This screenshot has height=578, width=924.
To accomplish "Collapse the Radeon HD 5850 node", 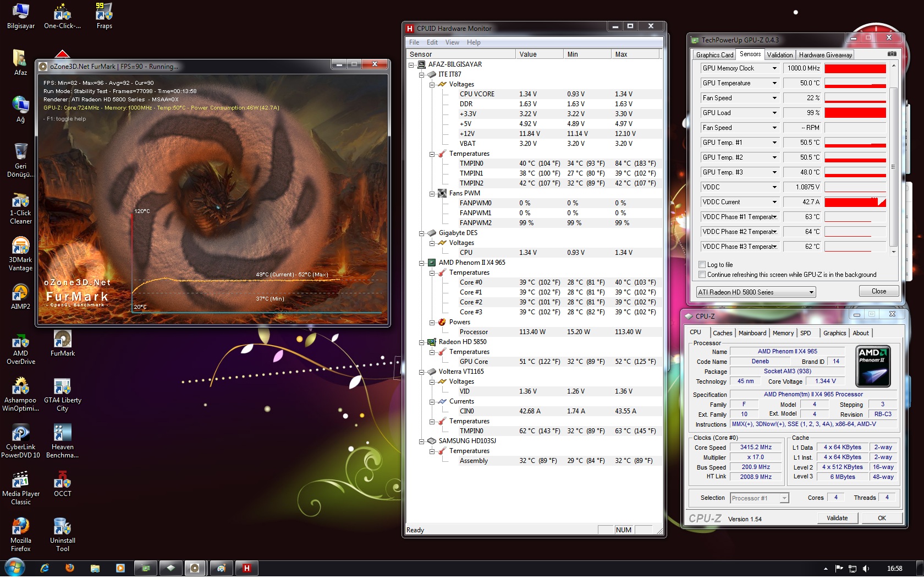I will click(422, 342).
